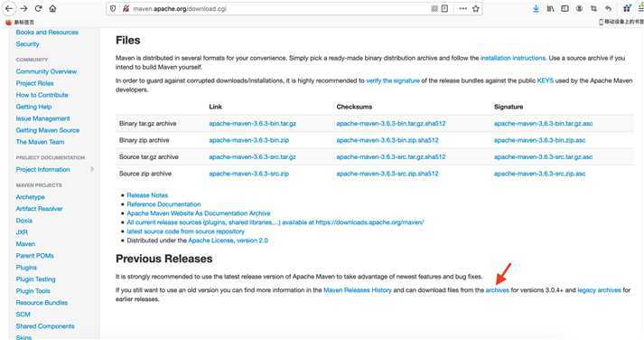The width and height of the screenshot is (644, 340).
Task: Open mobile bookmarks folder on bookmarks bar
Action: pos(621,22)
